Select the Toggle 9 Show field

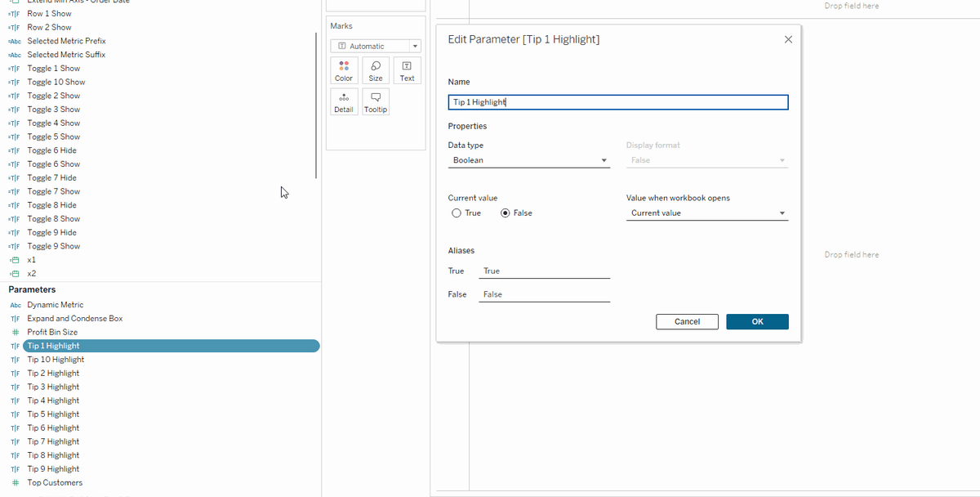[54, 246]
